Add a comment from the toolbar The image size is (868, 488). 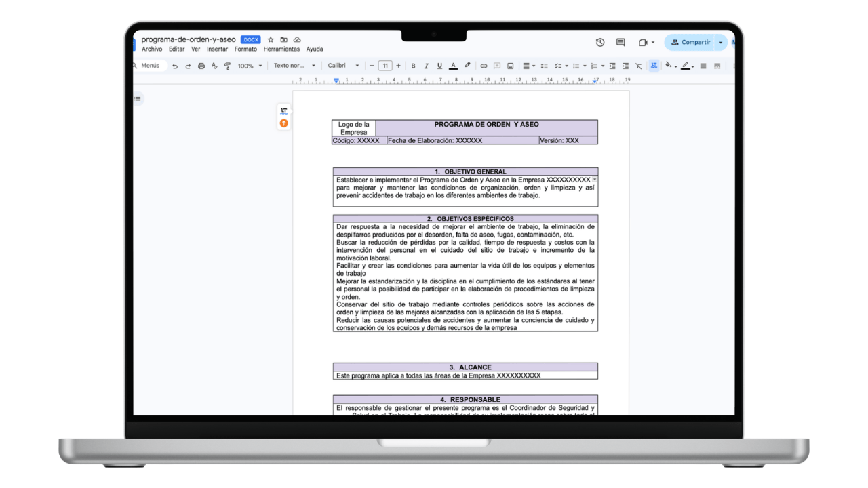point(496,66)
